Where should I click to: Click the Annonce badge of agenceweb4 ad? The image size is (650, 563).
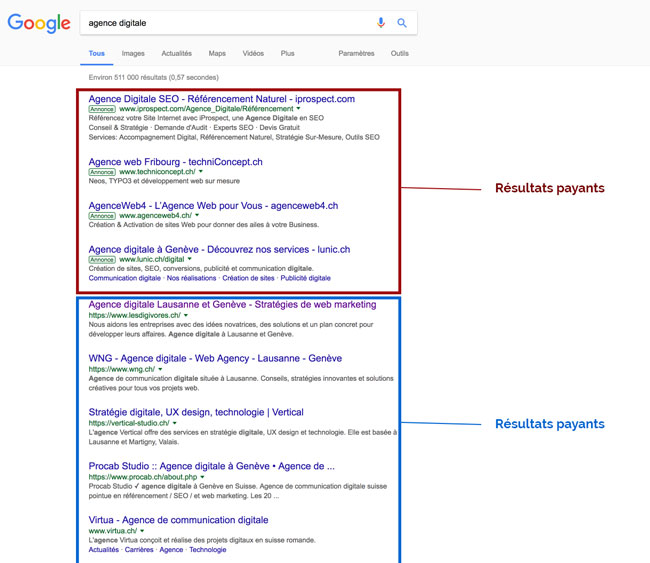(x=102, y=216)
